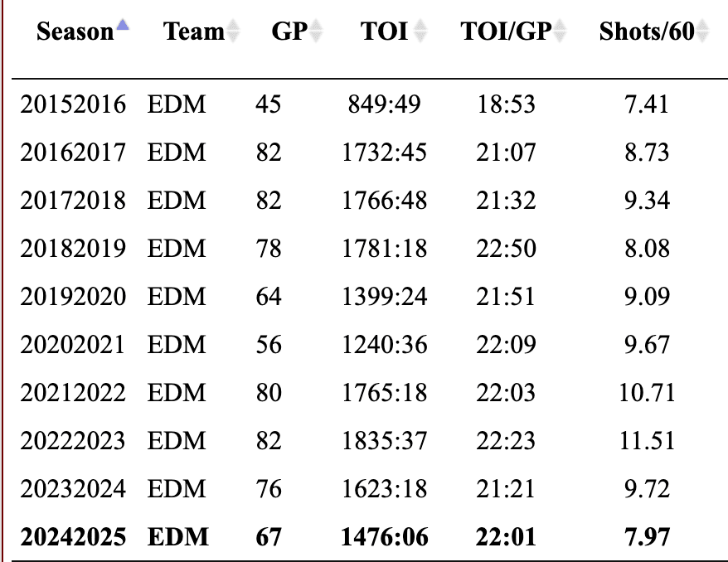Click the sort arrows next to TOI

420,32
